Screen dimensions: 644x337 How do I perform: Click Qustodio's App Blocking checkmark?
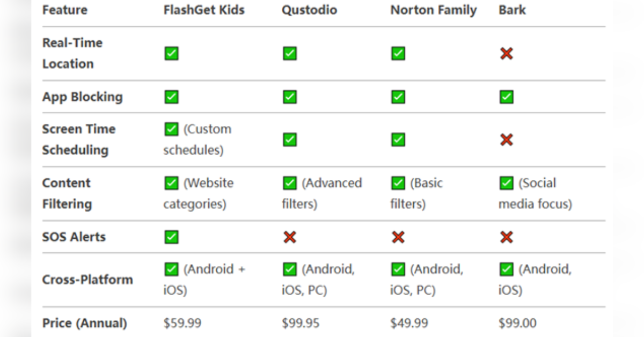click(290, 97)
